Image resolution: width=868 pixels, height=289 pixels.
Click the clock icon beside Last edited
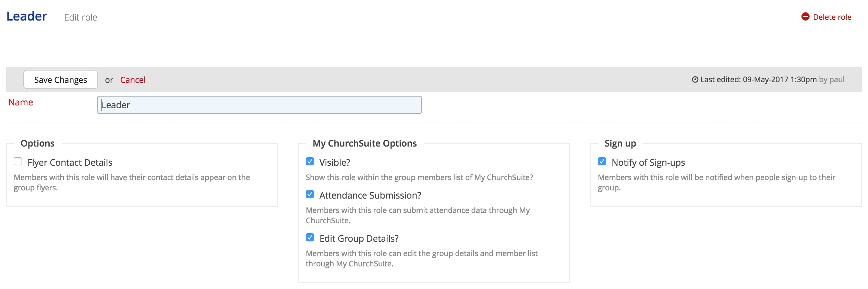[x=695, y=80]
